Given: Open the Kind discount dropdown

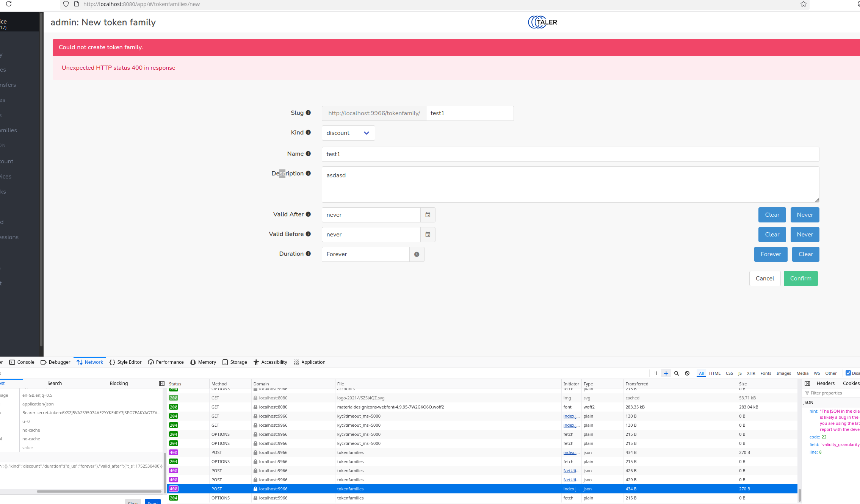Looking at the screenshot, I should point(348,133).
